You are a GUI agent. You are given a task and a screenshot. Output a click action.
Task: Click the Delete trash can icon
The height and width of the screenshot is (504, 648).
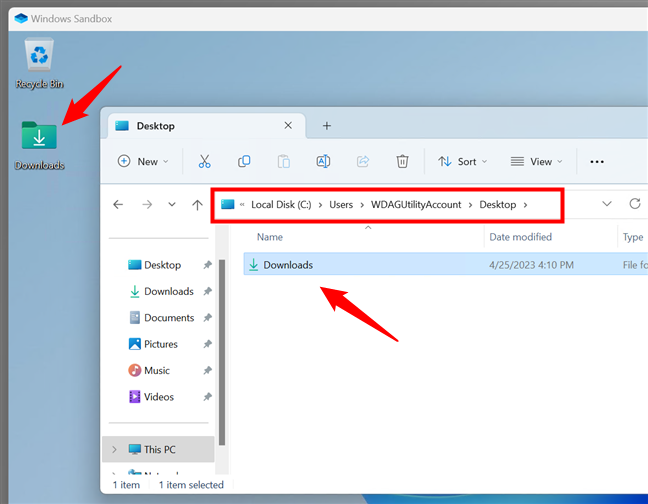pyautogui.click(x=403, y=162)
